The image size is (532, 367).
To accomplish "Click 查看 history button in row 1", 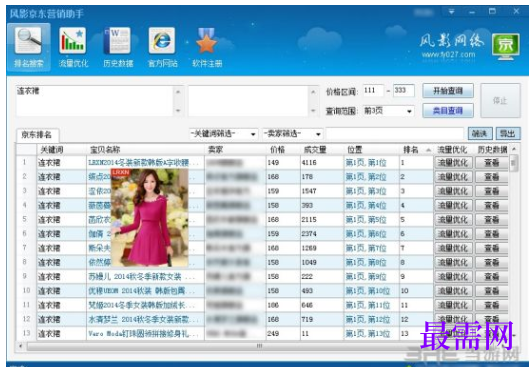I will coord(491,163).
